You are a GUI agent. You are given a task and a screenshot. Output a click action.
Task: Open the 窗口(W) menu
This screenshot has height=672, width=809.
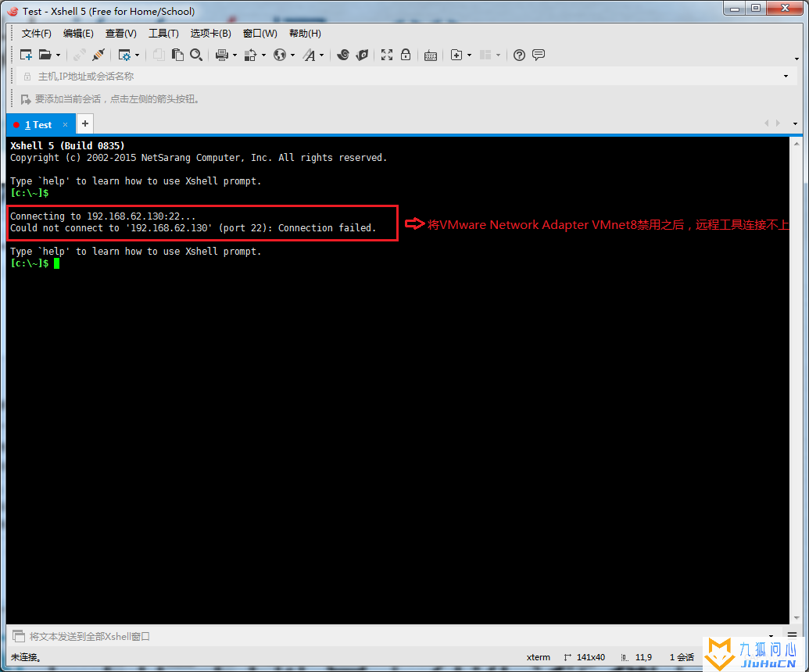point(260,34)
